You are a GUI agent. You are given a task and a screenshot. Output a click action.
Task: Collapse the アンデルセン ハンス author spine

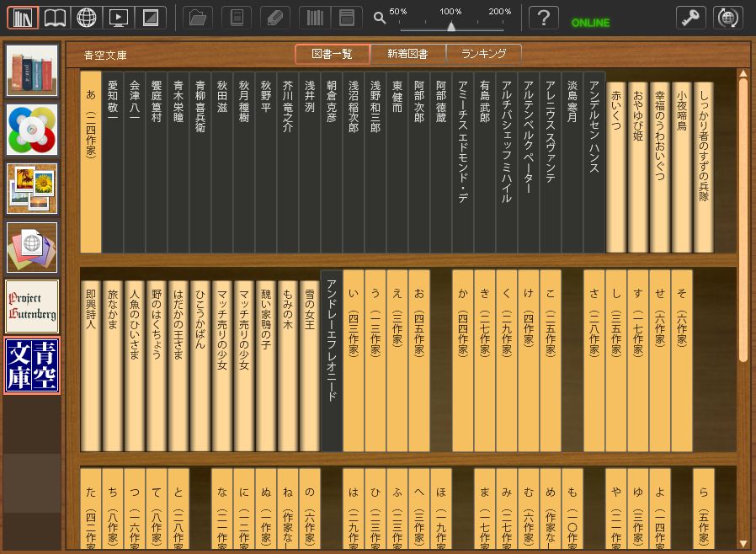click(594, 162)
